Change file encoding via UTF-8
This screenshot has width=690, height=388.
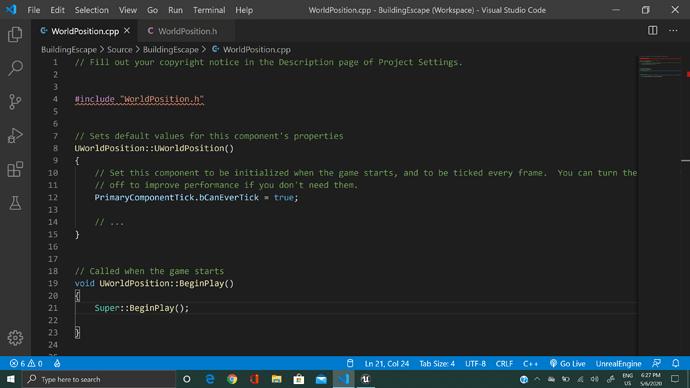[475, 363]
